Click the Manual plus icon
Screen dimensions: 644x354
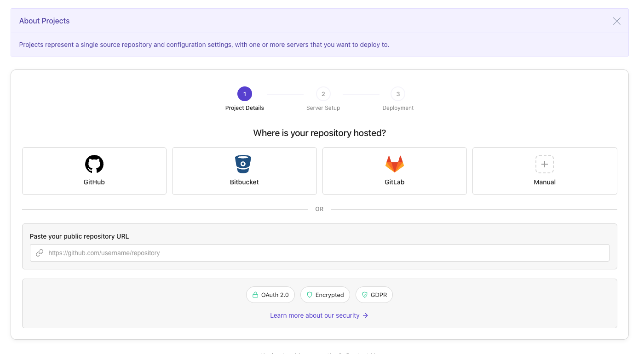click(x=545, y=164)
